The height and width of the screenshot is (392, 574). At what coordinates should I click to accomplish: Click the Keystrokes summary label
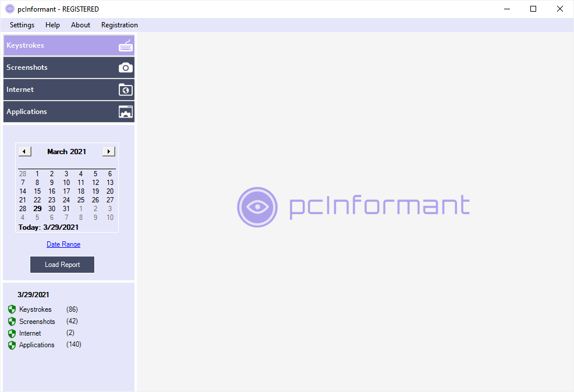tap(35, 309)
